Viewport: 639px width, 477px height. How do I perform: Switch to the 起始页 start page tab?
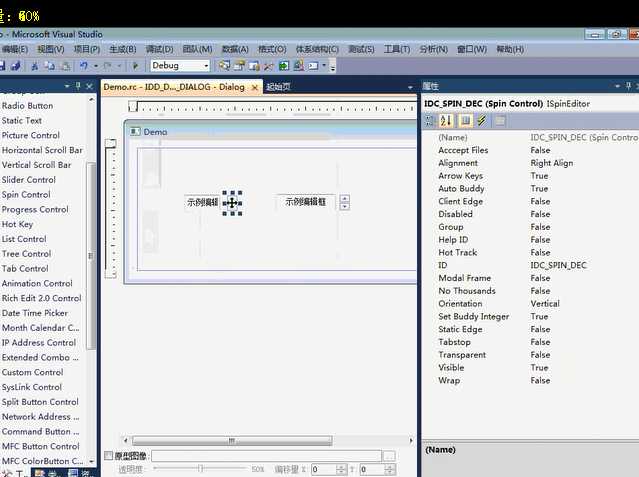(278, 87)
